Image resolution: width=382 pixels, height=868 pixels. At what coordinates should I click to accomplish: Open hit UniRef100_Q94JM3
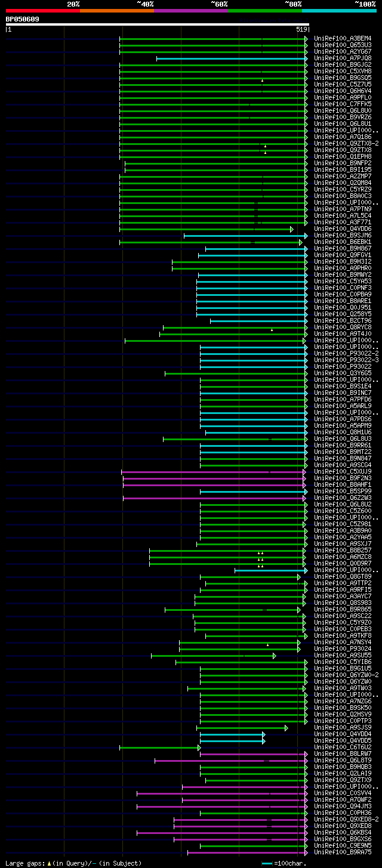343,807
